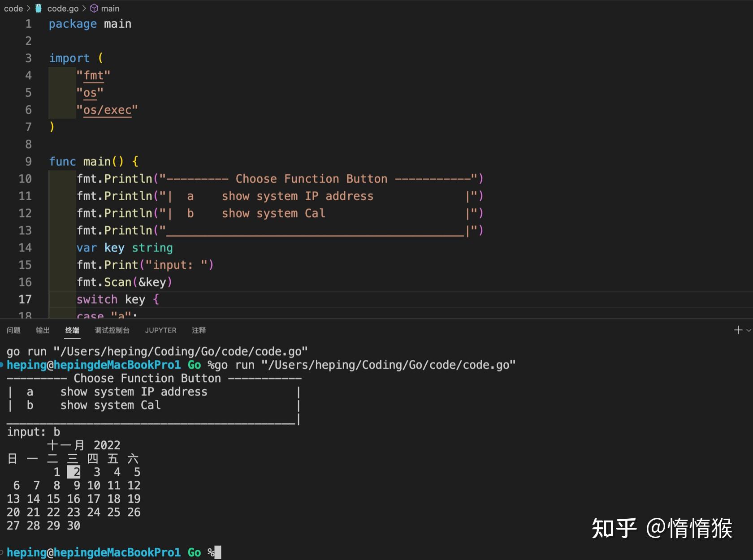Follow the "os" import link on line 5
The width and height of the screenshot is (753, 560).
pyautogui.click(x=90, y=93)
